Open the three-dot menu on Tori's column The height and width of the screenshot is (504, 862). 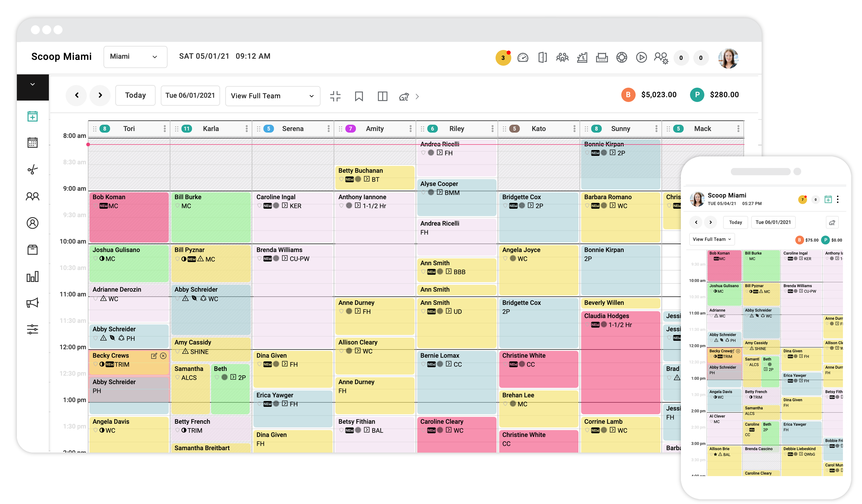[165, 128]
